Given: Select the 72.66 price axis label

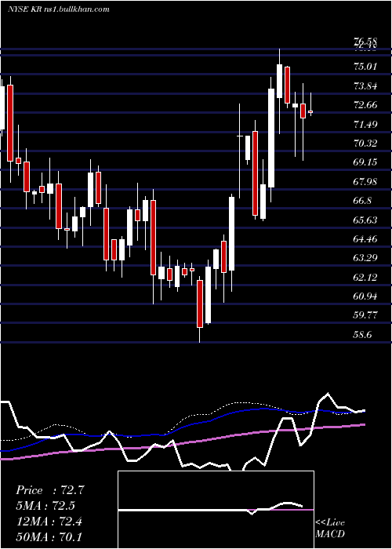Looking at the screenshot, I should (x=365, y=104).
